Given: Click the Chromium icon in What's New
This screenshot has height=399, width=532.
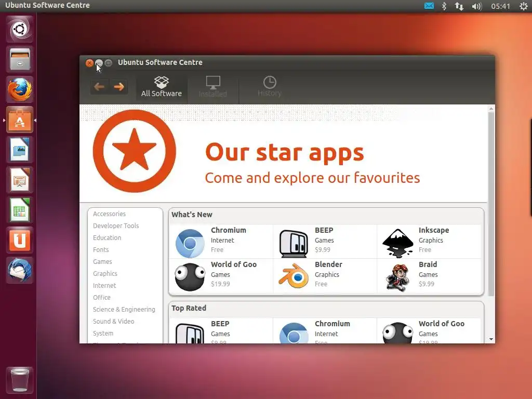Looking at the screenshot, I should (x=190, y=243).
